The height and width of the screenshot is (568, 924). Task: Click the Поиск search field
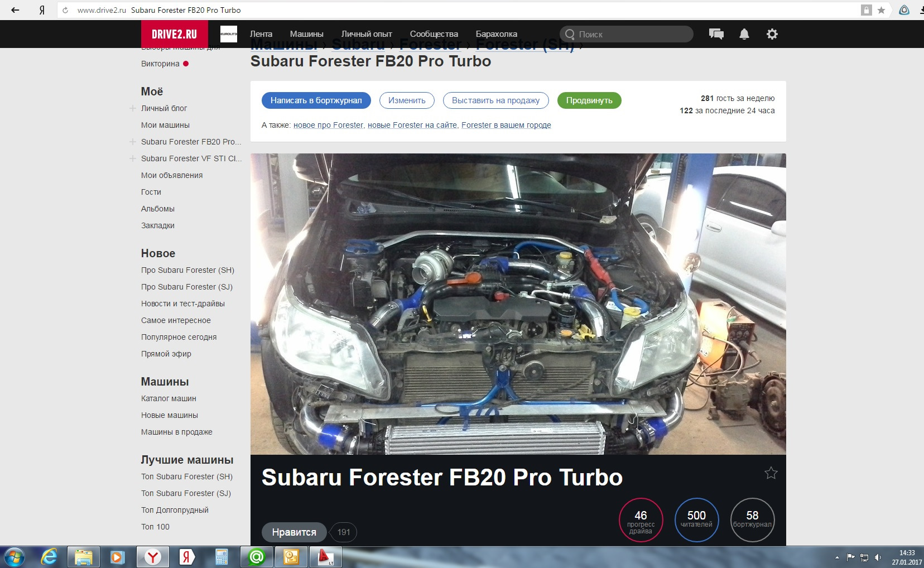click(x=627, y=34)
